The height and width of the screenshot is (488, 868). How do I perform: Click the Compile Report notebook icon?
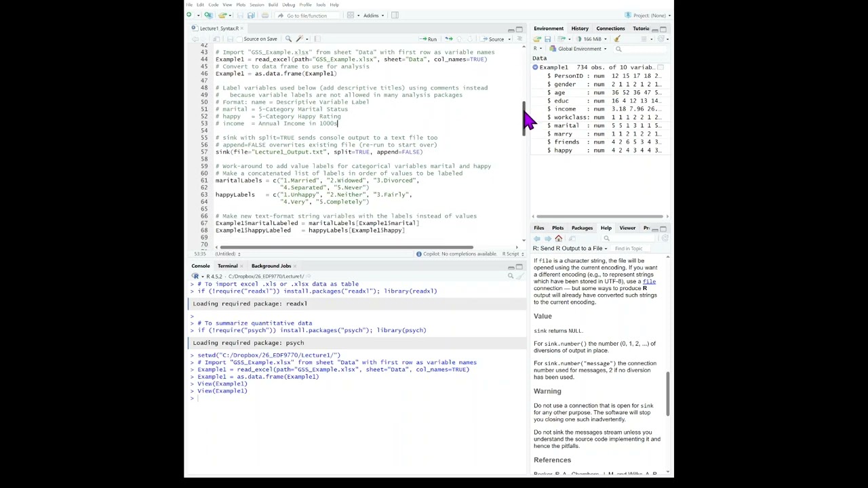317,39
